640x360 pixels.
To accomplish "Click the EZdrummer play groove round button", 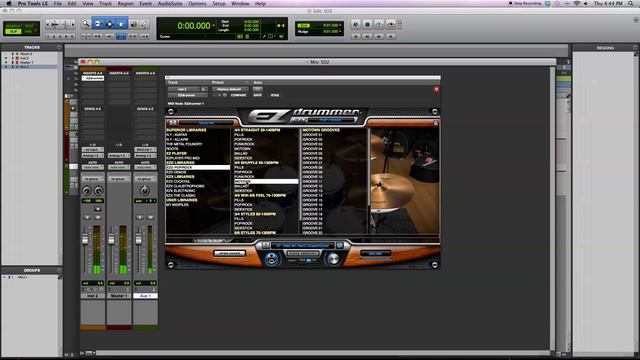I will 271,258.
